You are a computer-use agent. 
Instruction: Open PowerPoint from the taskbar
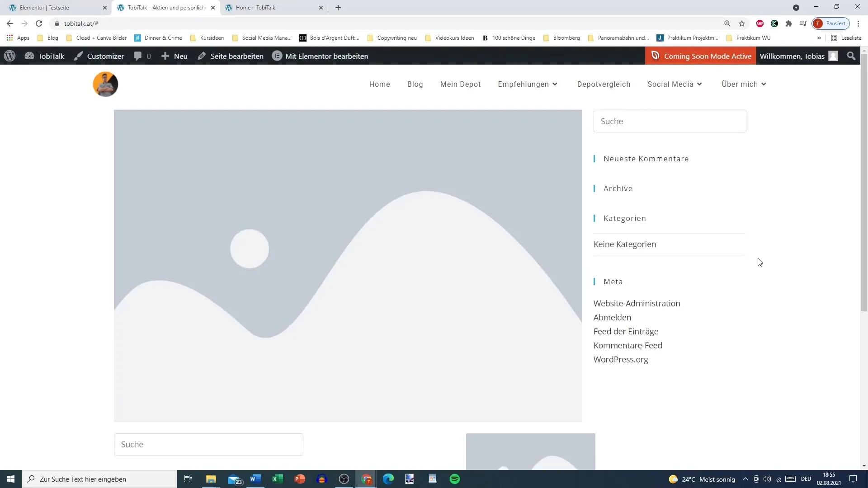point(300,479)
